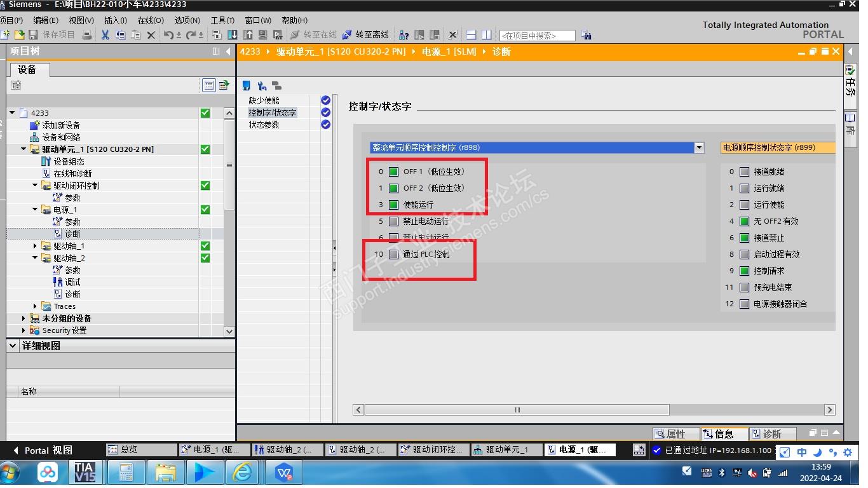Click the redo arrow icon
Screen dimensions: 868x488
coord(191,34)
